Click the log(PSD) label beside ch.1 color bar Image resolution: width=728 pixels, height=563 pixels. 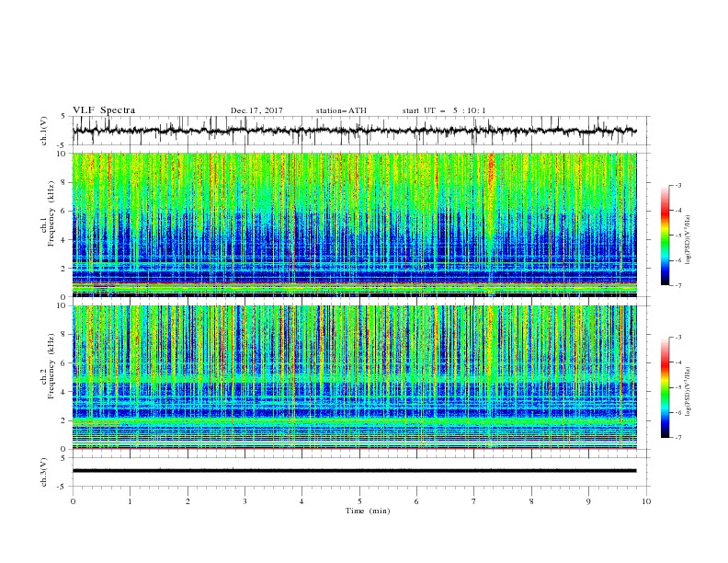(x=688, y=240)
